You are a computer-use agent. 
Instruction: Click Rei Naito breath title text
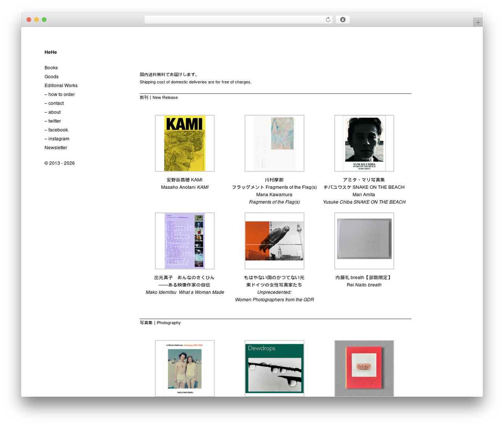click(364, 285)
